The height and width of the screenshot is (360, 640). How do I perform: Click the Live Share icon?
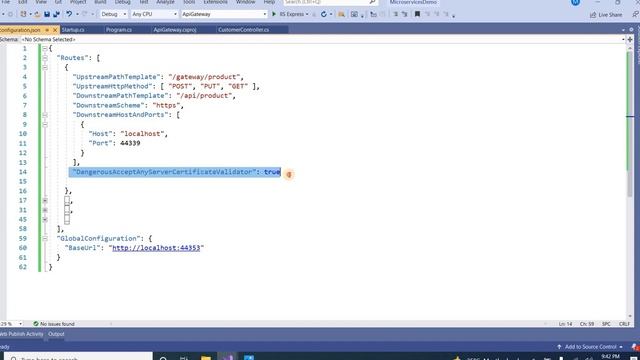(593, 15)
